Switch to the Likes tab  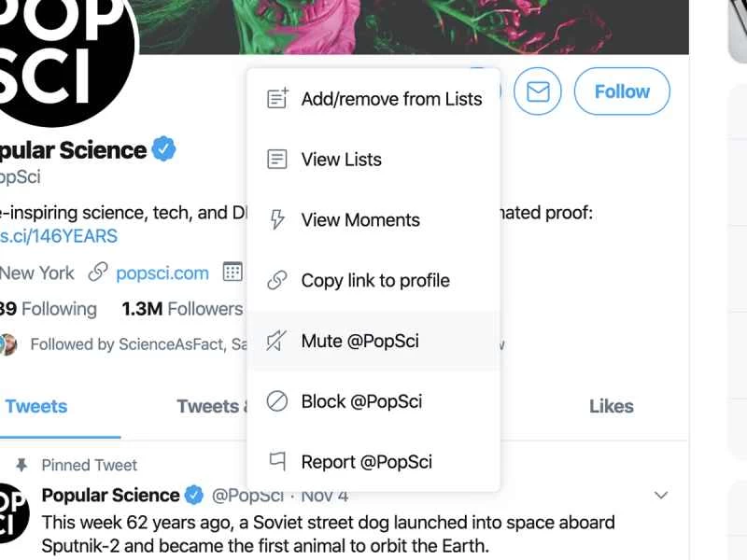[612, 406]
